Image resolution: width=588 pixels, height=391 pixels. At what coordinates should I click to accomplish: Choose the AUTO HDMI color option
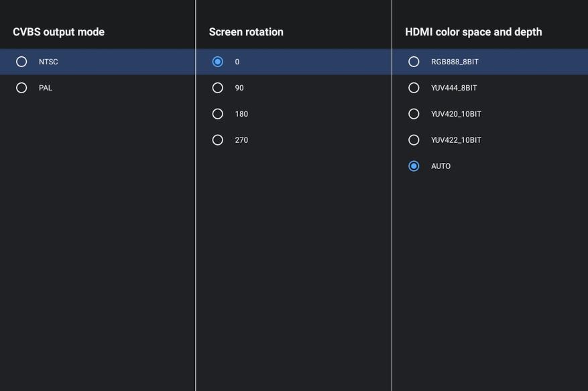pyautogui.click(x=414, y=166)
